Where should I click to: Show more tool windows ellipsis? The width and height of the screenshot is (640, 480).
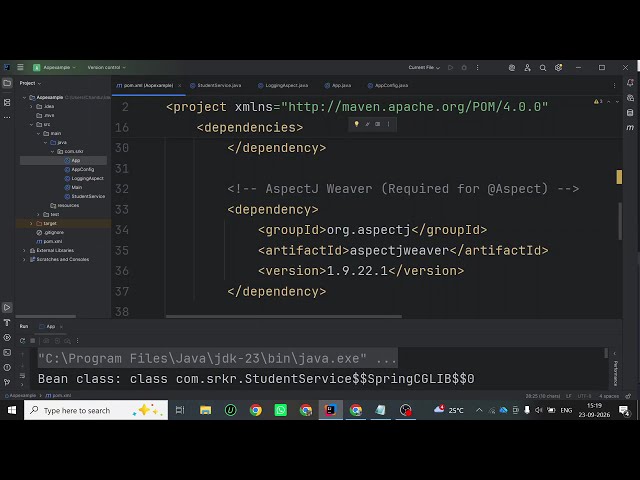coord(7,117)
